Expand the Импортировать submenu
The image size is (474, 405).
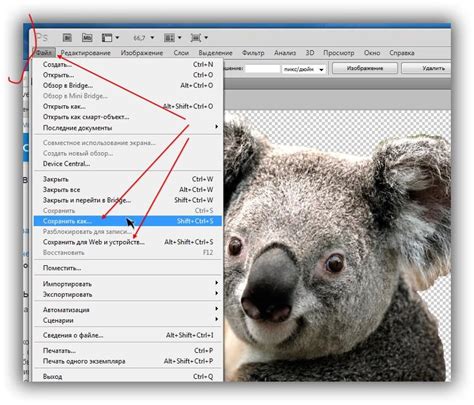128,284
